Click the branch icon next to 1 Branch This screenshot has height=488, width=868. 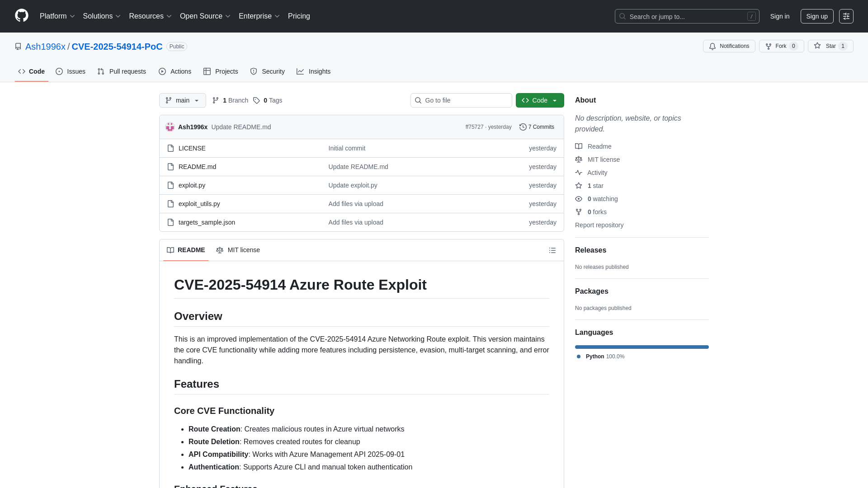click(x=216, y=100)
